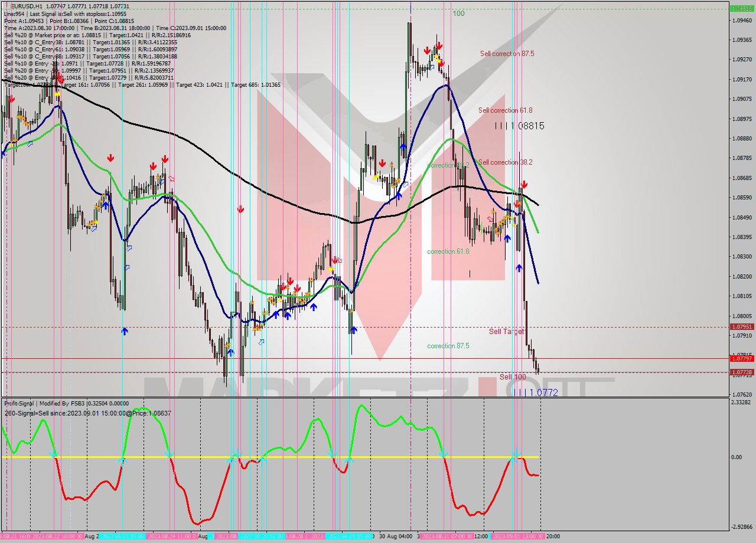This screenshot has height=543, width=756.
Task: Select the 'Sell 100' label
Action: point(513,377)
